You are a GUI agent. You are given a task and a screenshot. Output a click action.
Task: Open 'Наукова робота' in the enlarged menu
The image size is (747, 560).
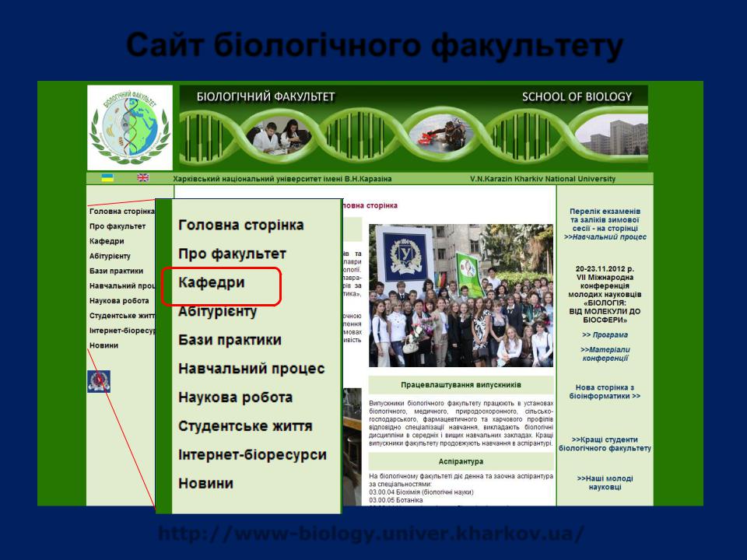(x=235, y=397)
